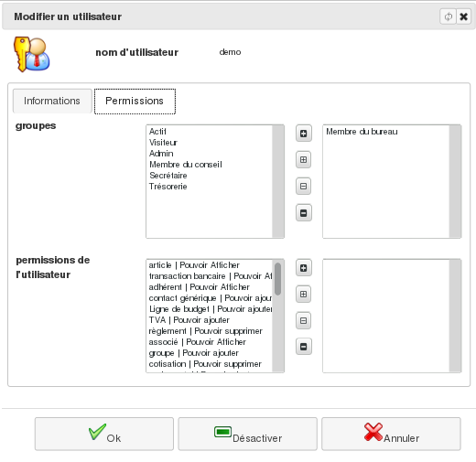Switch to the Informations tab

(x=52, y=101)
